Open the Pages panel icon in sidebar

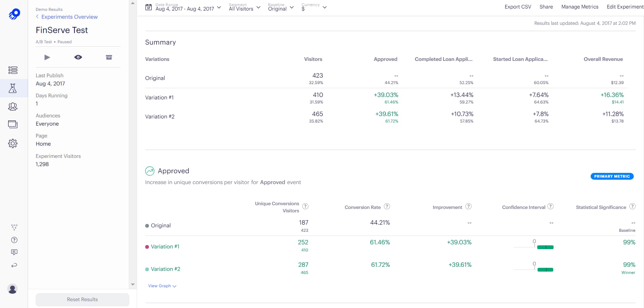(13, 124)
